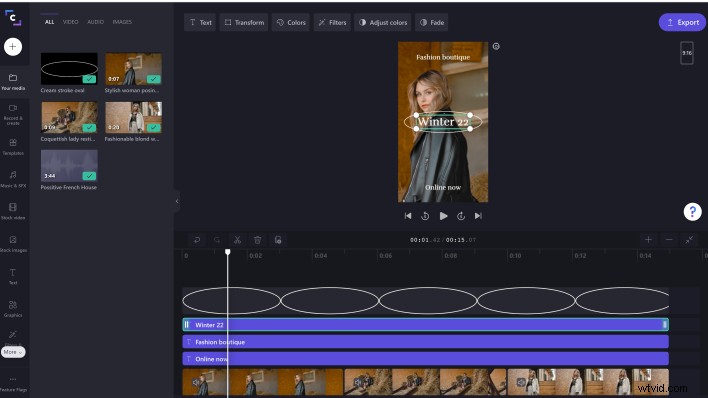This screenshot has height=398, width=708.
Task: Undo the last action
Action: click(197, 240)
